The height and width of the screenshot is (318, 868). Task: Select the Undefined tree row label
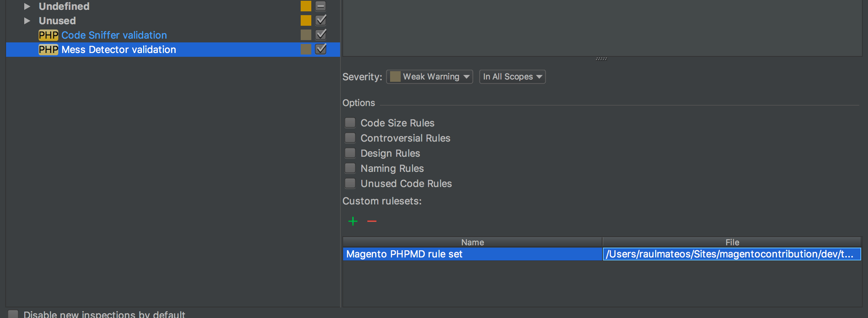tap(64, 6)
